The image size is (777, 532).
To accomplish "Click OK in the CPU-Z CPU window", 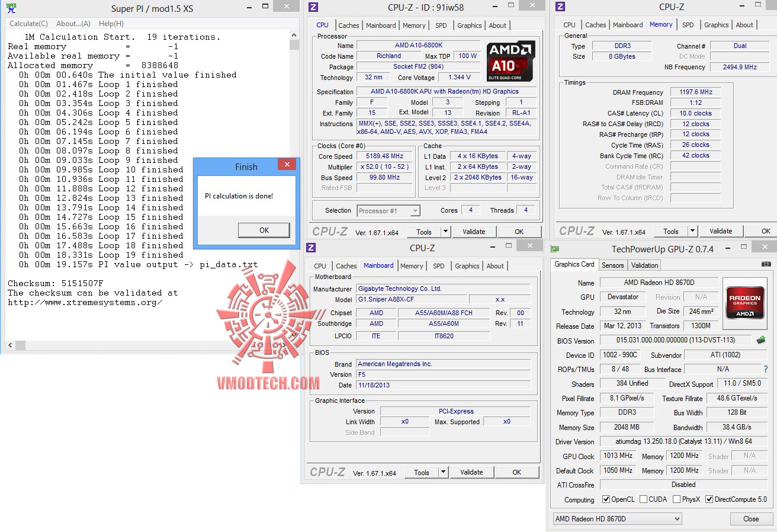I will coord(519,232).
